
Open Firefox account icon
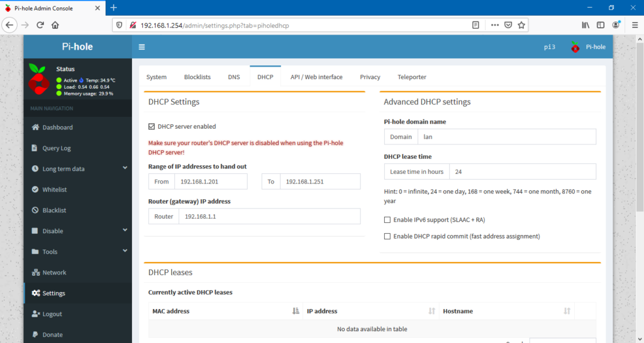616,25
